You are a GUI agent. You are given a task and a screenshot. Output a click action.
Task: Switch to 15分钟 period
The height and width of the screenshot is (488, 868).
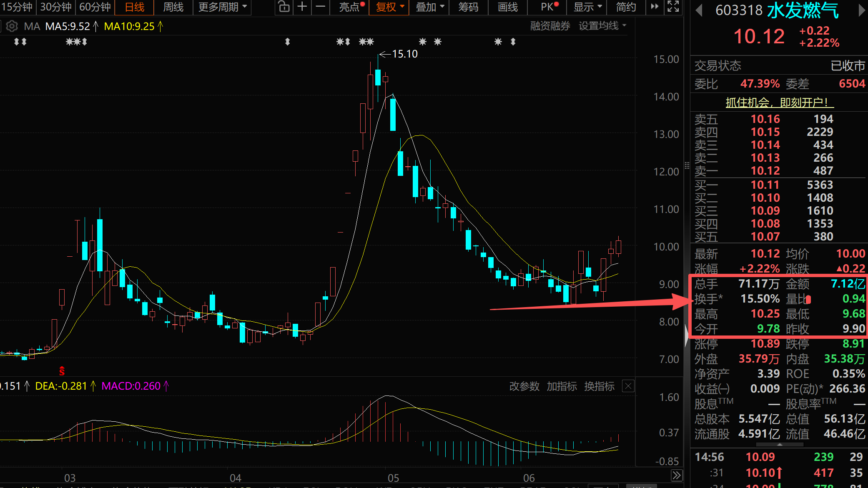pyautogui.click(x=17, y=7)
